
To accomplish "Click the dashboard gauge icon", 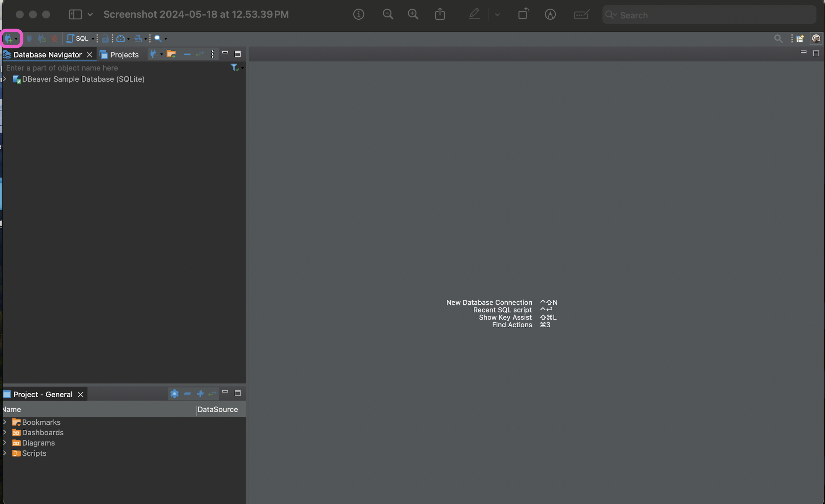I will (120, 39).
